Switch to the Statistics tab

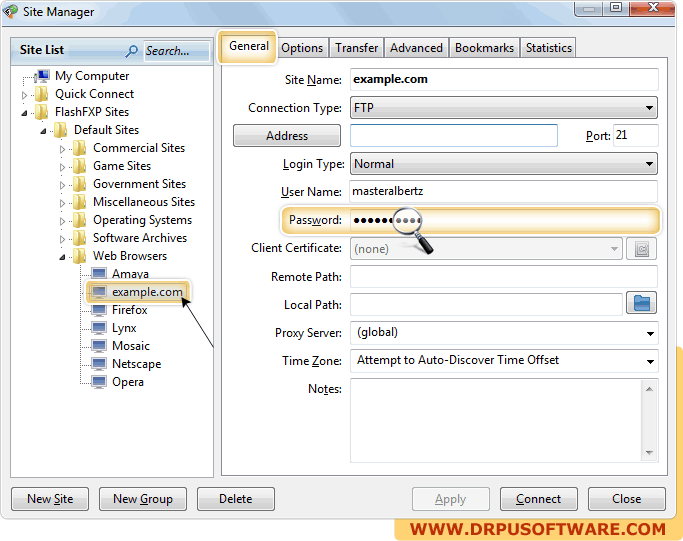pos(548,48)
